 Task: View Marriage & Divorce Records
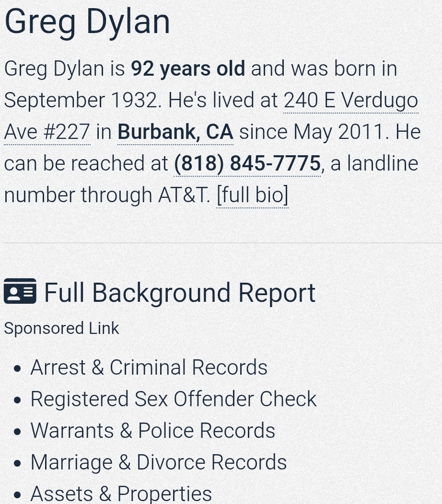[158, 462]
